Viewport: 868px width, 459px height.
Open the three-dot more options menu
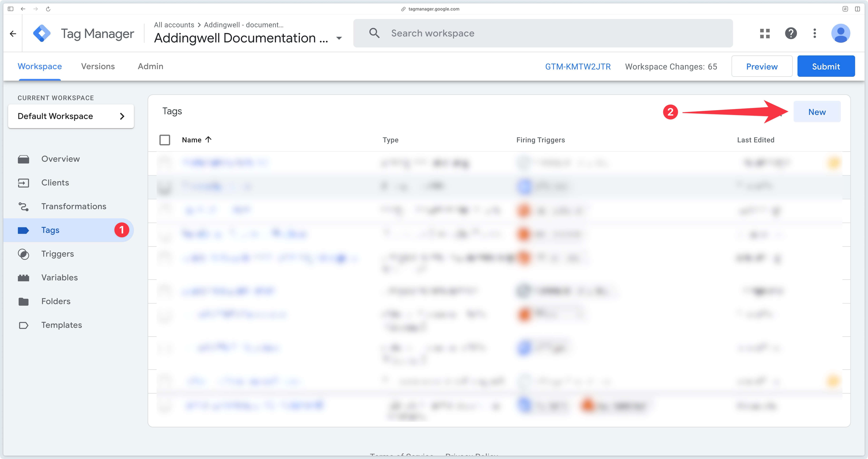[814, 33]
